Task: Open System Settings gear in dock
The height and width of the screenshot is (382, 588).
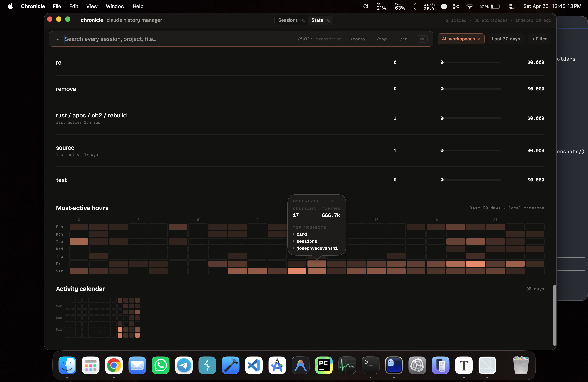Action: (417, 365)
